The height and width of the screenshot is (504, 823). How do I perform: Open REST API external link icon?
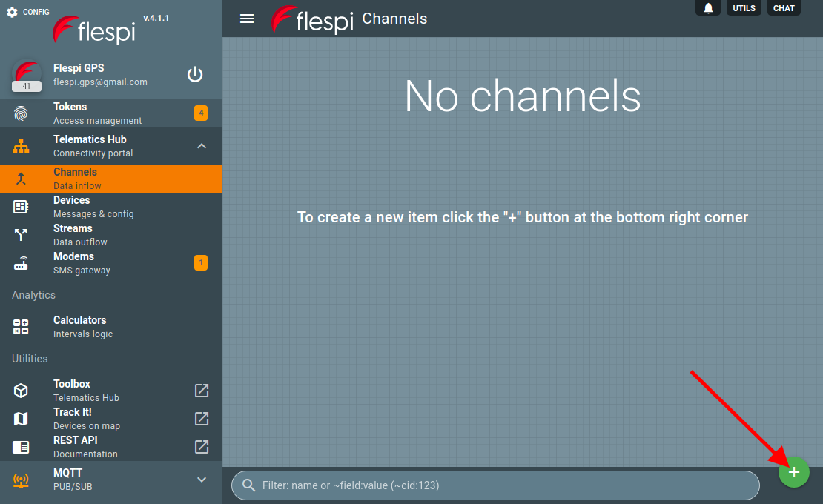coord(202,447)
